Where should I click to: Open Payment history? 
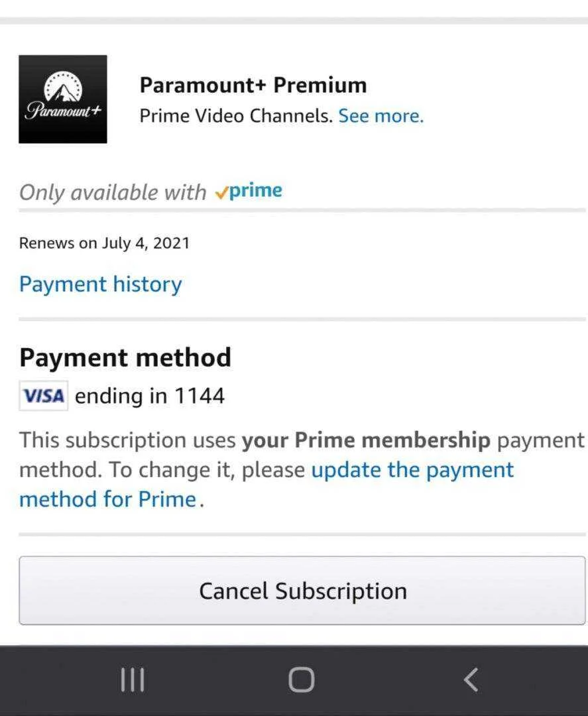[101, 284]
